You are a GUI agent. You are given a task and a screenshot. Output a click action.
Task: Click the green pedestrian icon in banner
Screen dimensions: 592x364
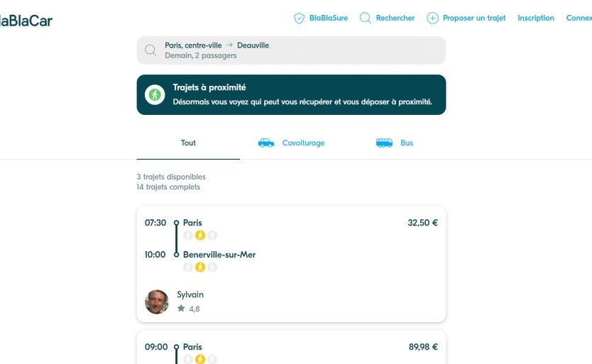point(155,94)
